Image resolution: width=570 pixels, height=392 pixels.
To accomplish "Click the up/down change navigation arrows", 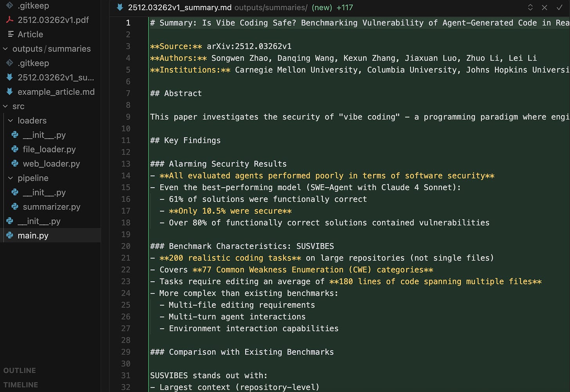I will pos(530,7).
